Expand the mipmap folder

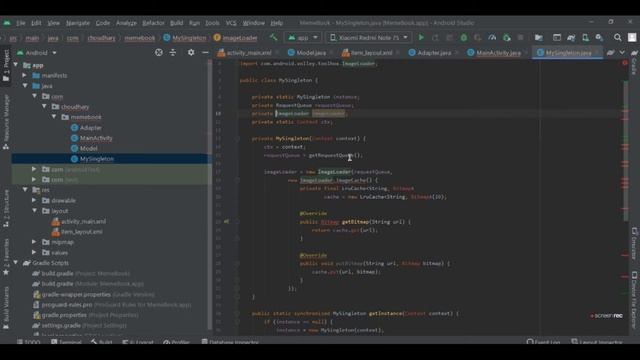pos(34,242)
